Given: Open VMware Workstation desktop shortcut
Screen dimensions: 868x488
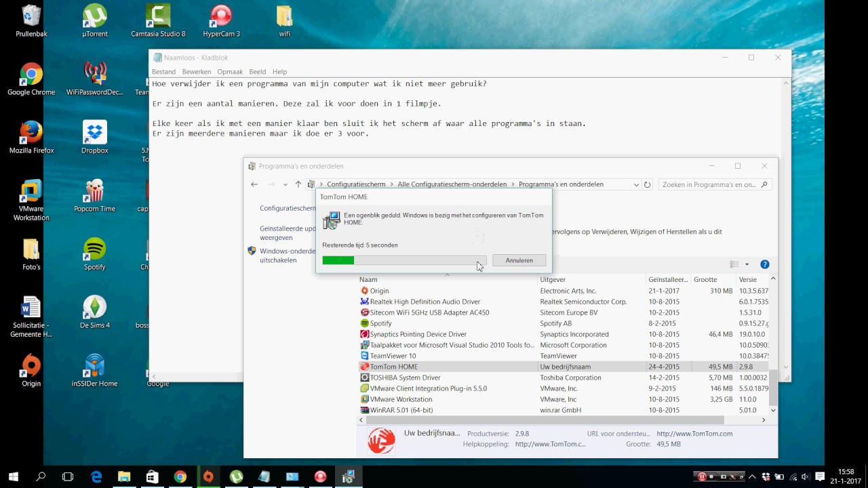Looking at the screenshot, I should click(x=31, y=201).
